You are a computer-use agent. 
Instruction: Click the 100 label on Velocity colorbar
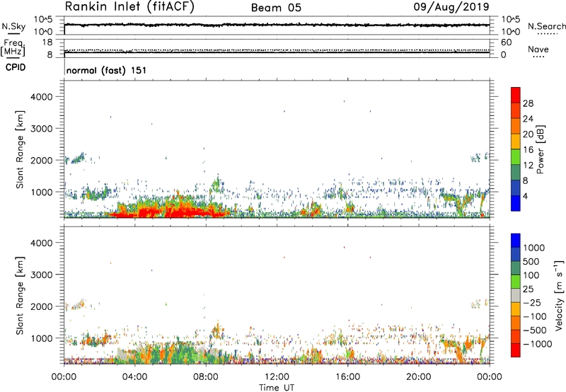531,275
